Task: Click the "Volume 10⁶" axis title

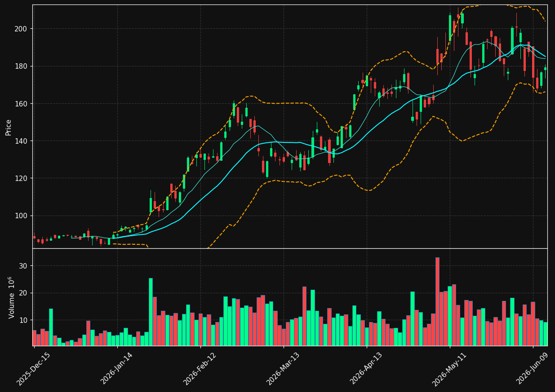Action: pyautogui.click(x=12, y=297)
